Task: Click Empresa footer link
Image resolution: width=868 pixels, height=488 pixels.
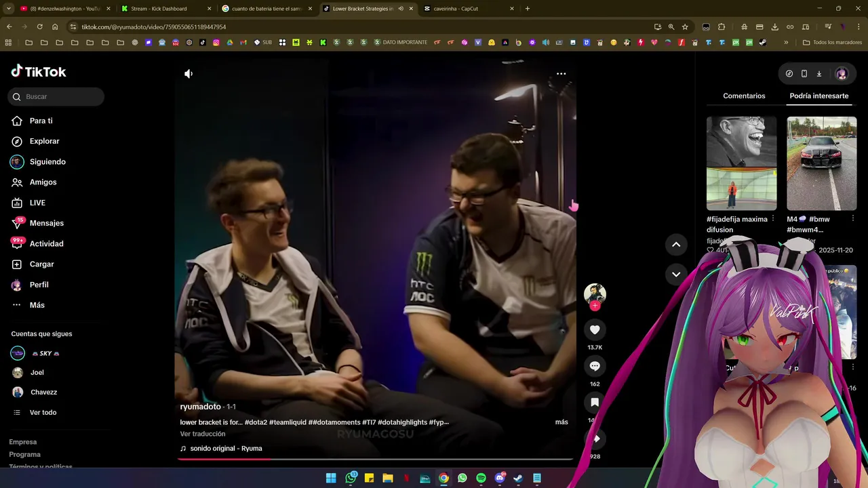Action: 23,442
